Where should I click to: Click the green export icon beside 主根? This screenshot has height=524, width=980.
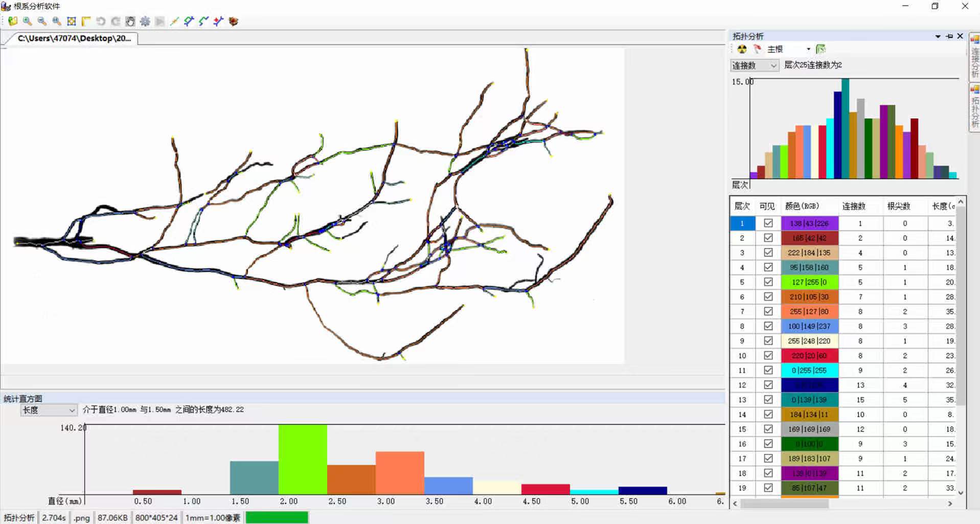click(821, 49)
